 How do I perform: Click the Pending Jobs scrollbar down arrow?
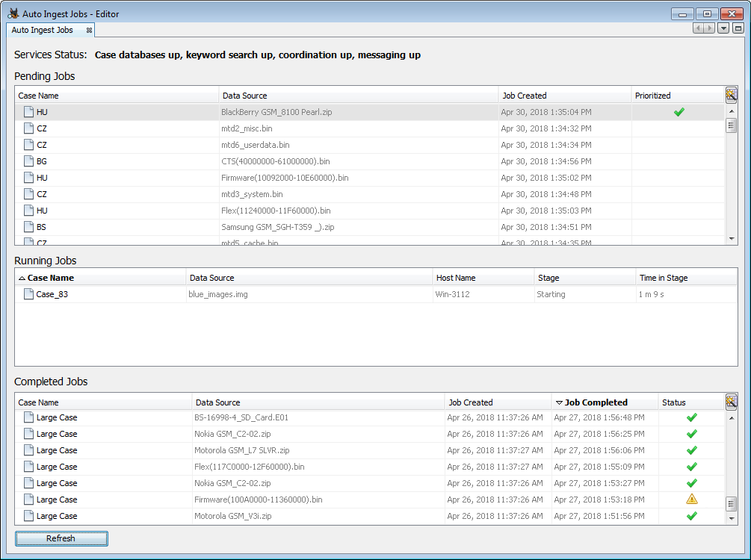click(x=732, y=237)
